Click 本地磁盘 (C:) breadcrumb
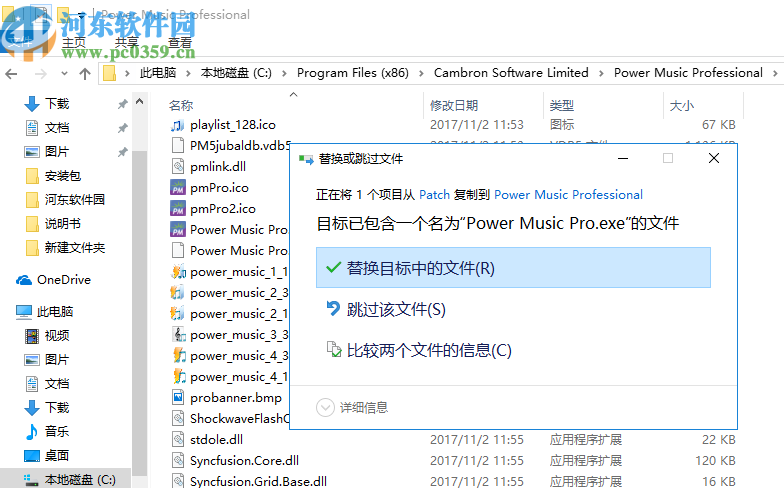The image size is (784, 488). click(236, 73)
